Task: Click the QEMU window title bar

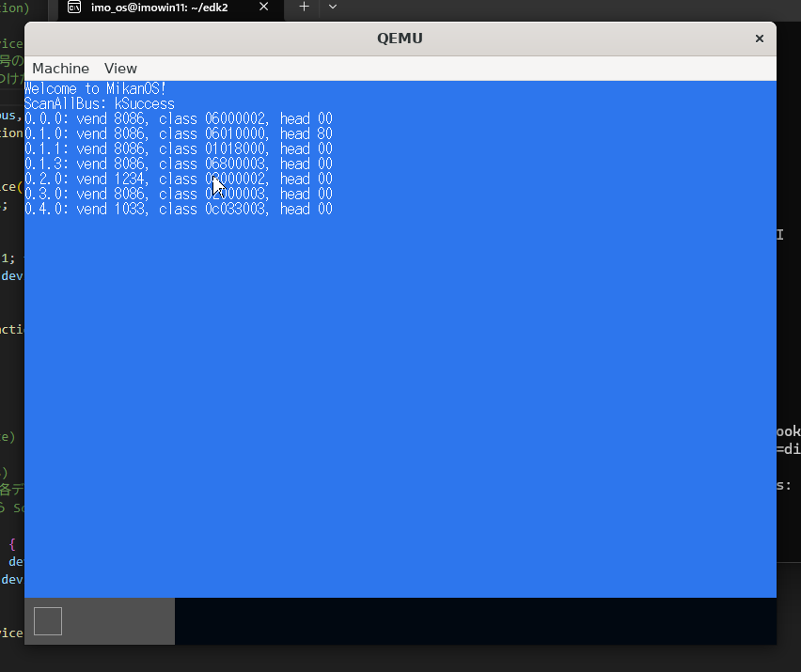Action: [x=400, y=39]
